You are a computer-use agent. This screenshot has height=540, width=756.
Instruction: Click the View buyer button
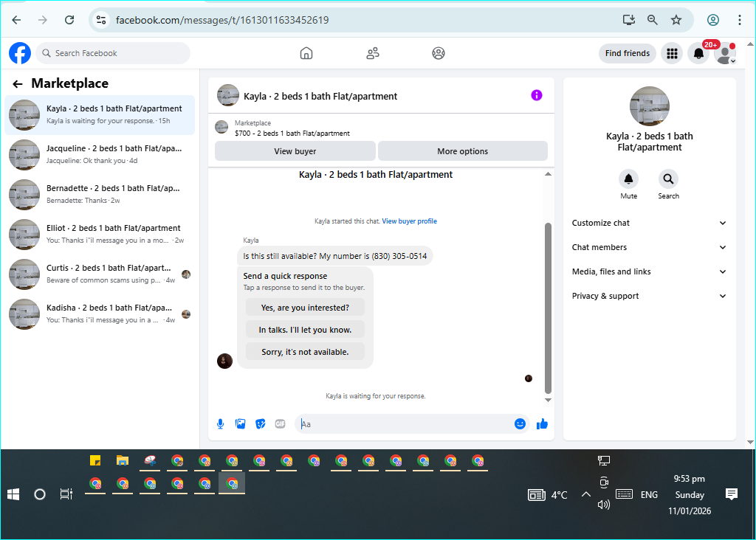pos(295,151)
